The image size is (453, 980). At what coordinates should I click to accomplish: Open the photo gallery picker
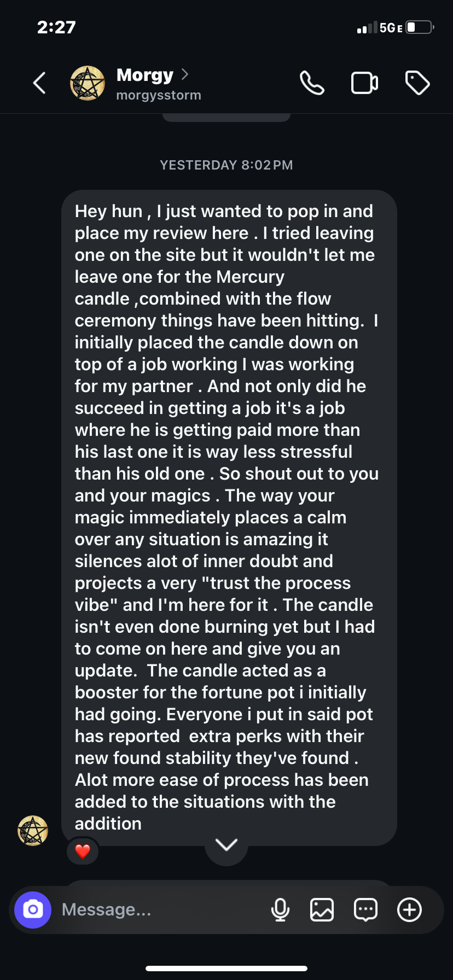[322, 910]
